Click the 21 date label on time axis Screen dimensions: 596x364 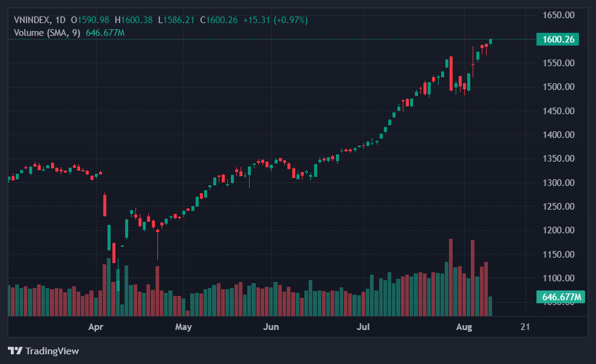(x=525, y=327)
